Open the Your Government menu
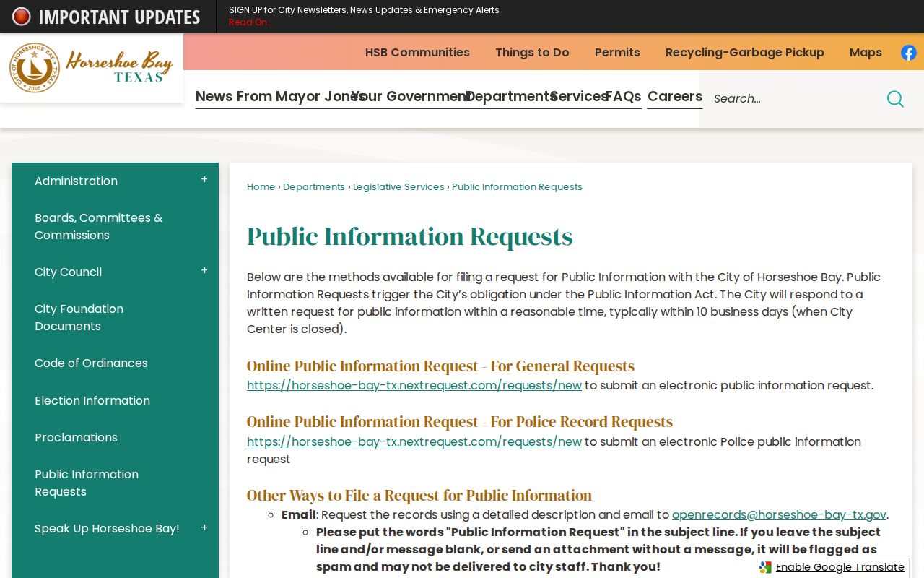Image resolution: width=924 pixels, height=578 pixels. [x=411, y=97]
